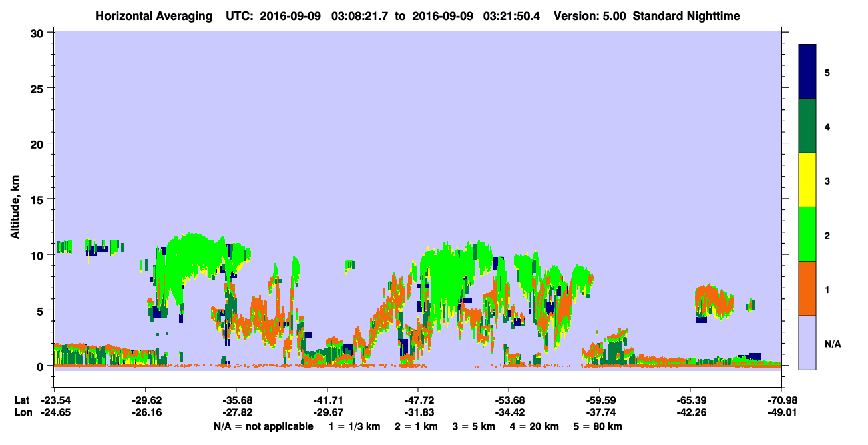Click the y-axis tick label 30

(x=39, y=32)
